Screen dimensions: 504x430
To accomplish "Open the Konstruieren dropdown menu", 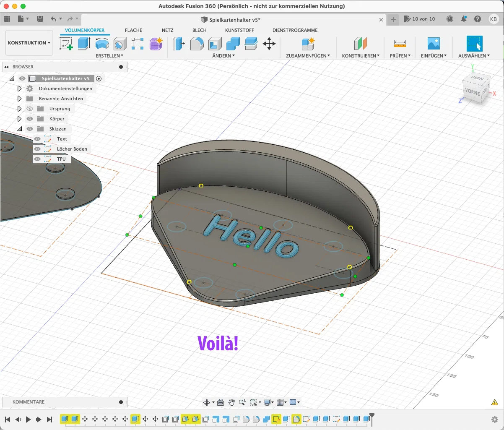I will 361,56.
